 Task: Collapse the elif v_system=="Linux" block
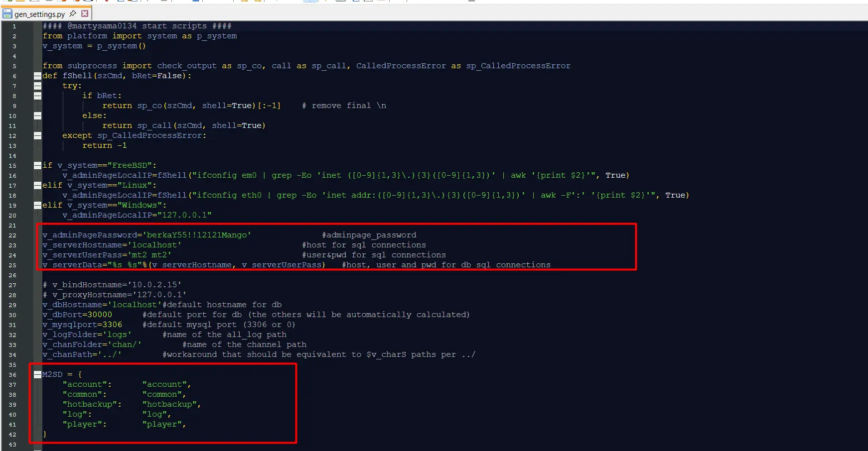(x=37, y=185)
